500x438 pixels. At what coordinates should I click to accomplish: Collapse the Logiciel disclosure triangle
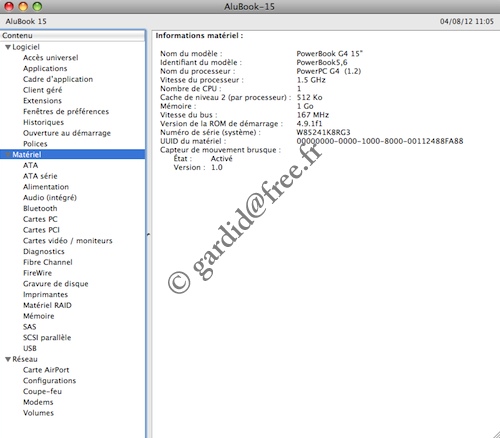[x=8, y=47]
